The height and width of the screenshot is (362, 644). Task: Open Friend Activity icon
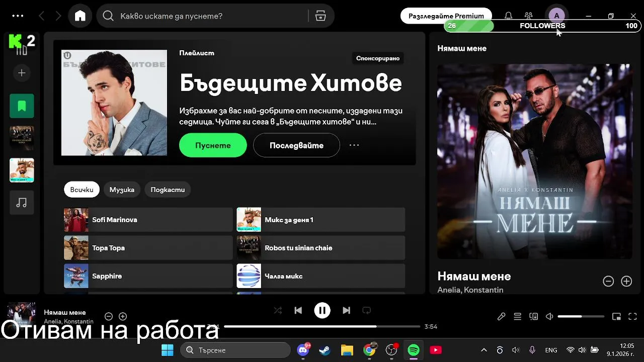pos(528,16)
